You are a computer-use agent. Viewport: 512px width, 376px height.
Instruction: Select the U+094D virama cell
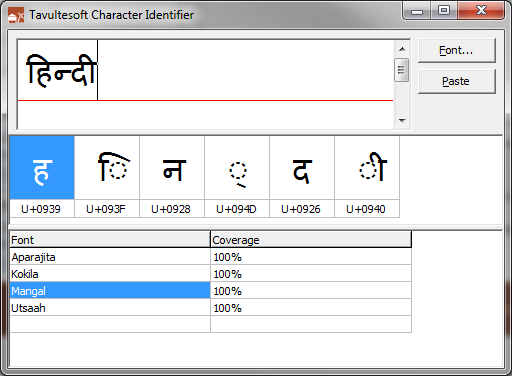(237, 177)
